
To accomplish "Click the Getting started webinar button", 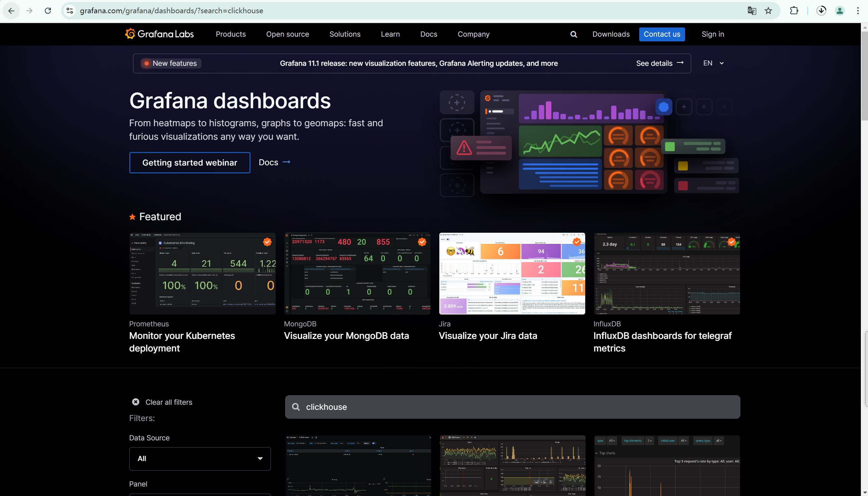I will (189, 163).
